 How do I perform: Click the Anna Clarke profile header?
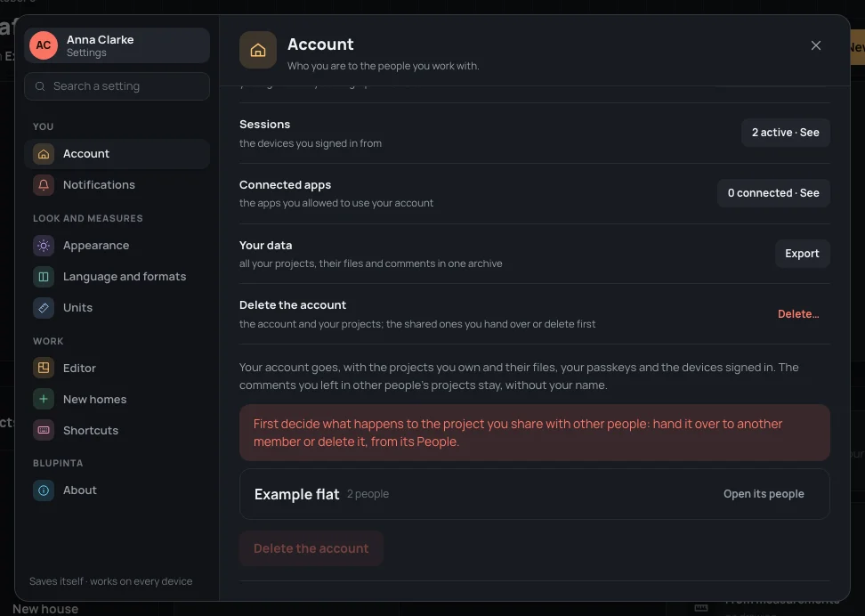(x=117, y=45)
